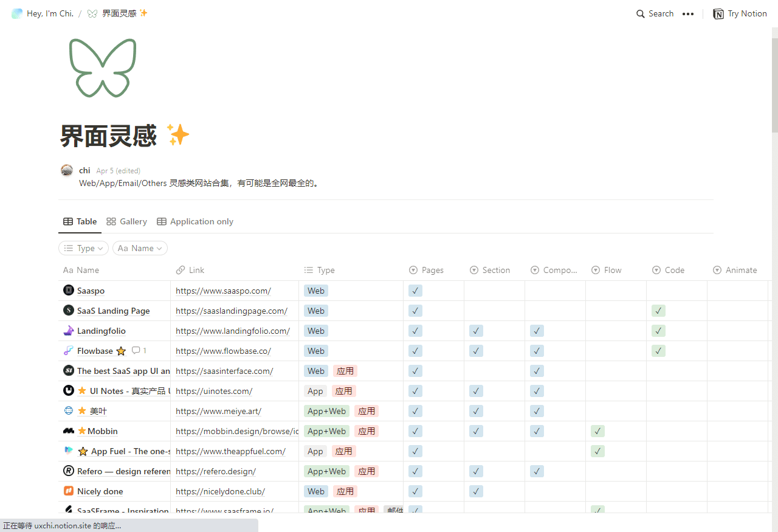This screenshot has width=778, height=532.
Task: Switch to the Gallery tab
Action: tap(126, 221)
